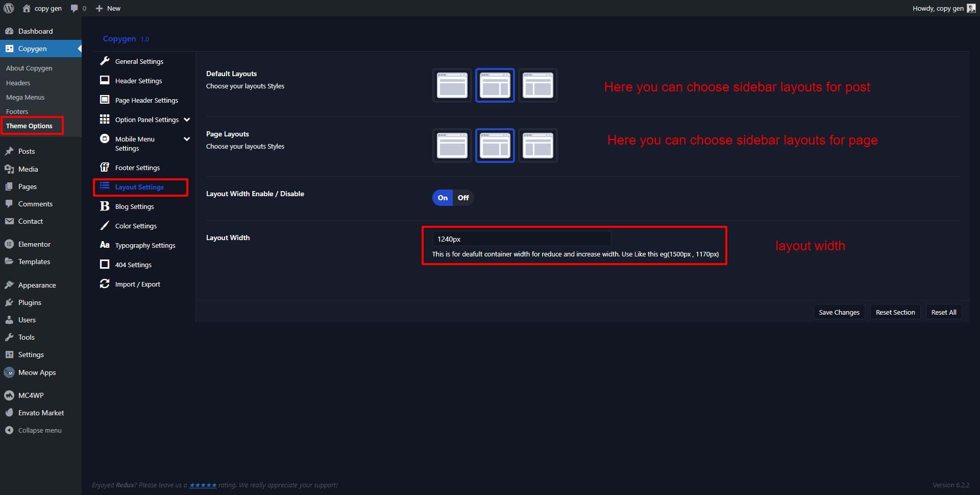Click the Settings sliders icon
980x495 pixels.
pyautogui.click(x=9, y=355)
